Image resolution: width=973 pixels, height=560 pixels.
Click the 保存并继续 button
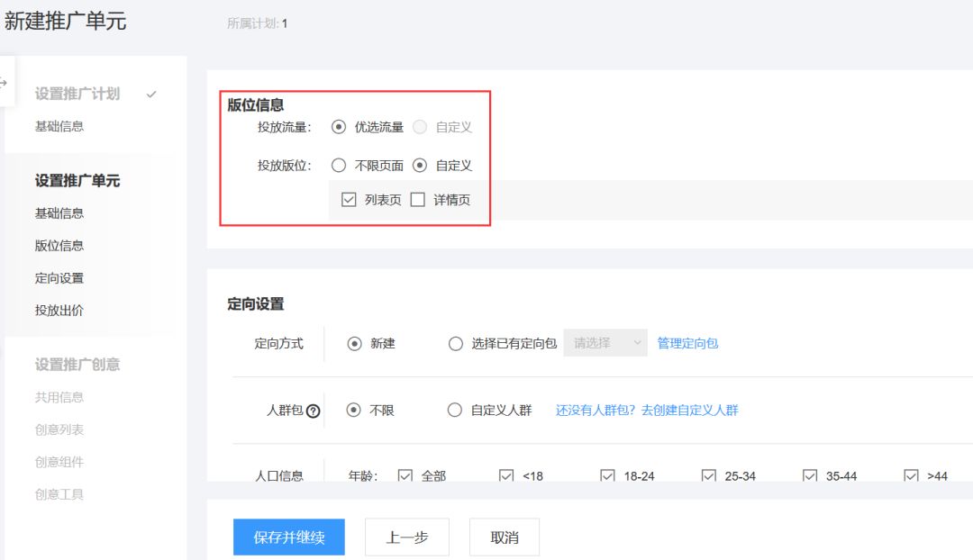pyautogui.click(x=289, y=537)
